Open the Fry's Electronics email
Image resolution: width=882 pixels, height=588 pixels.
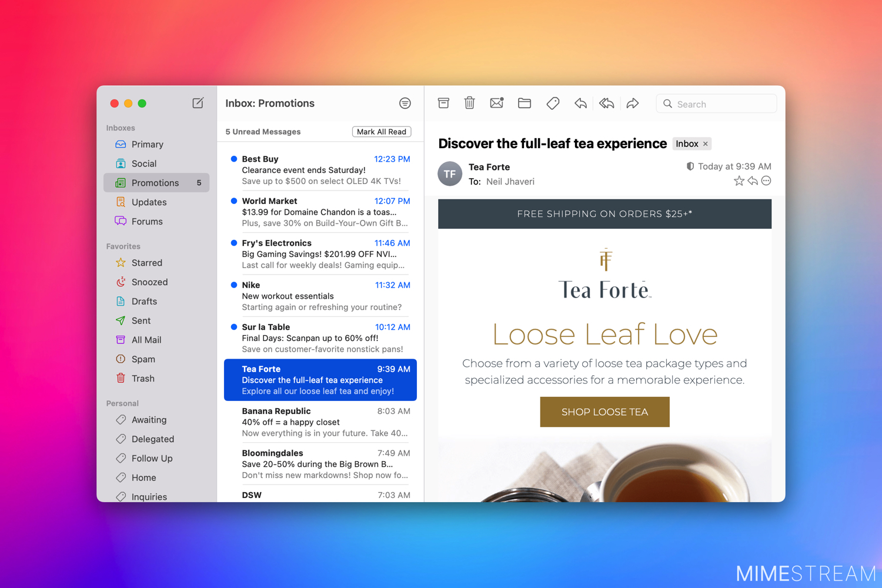click(320, 254)
